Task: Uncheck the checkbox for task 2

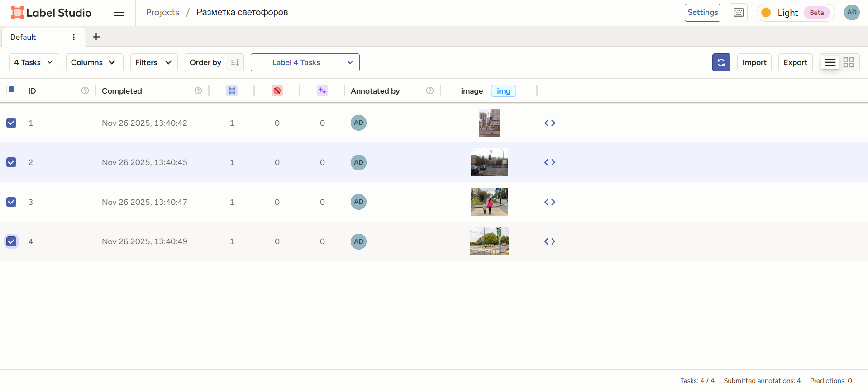Action: pos(11,162)
